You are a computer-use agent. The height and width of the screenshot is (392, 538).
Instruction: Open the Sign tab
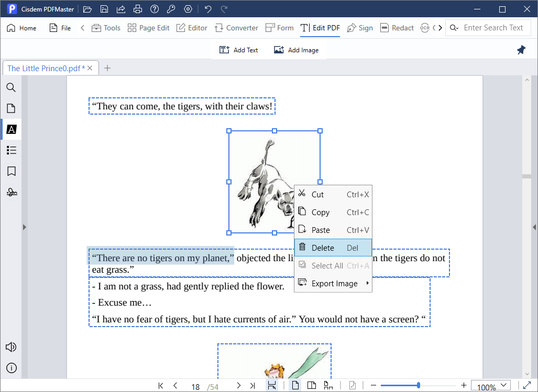pos(360,28)
